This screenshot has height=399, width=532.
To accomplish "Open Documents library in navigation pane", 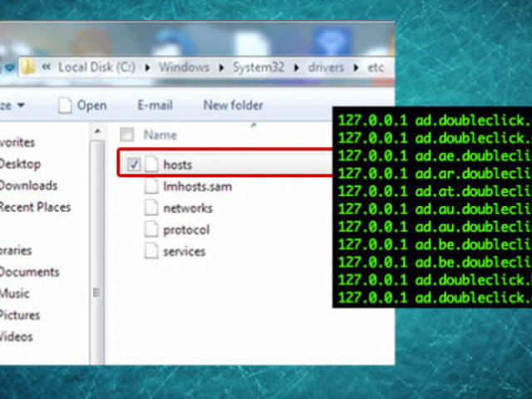I will pyautogui.click(x=29, y=272).
